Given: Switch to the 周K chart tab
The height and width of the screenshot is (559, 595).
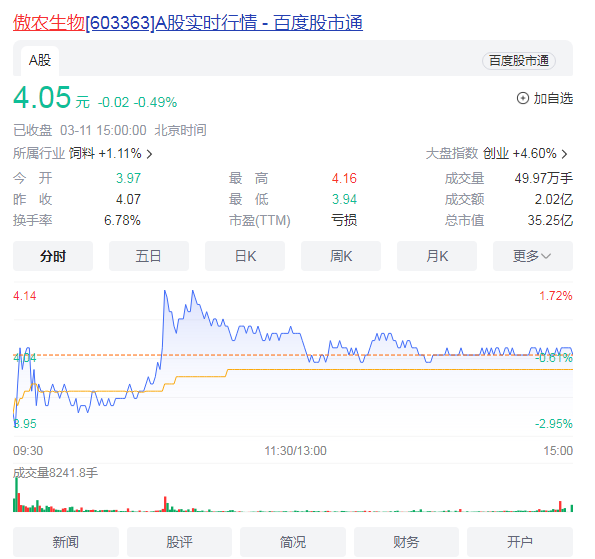Looking at the screenshot, I should click(x=341, y=256).
